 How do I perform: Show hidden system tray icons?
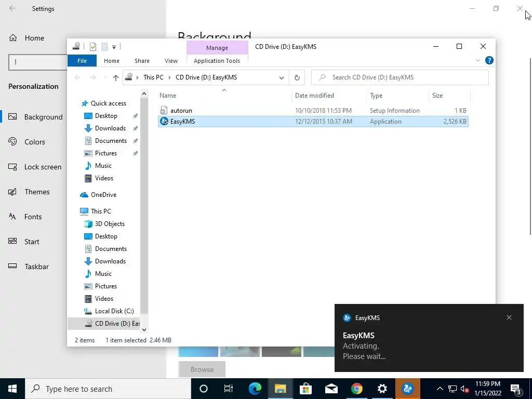click(x=440, y=389)
